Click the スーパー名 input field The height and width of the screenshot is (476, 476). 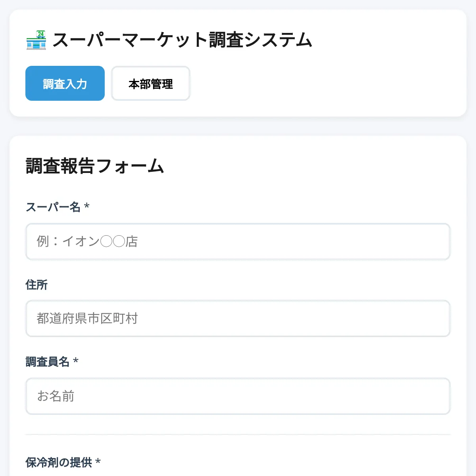pos(238,242)
